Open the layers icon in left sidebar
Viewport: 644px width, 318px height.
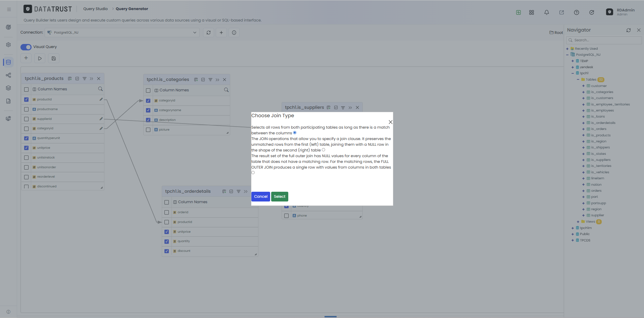[x=8, y=88]
